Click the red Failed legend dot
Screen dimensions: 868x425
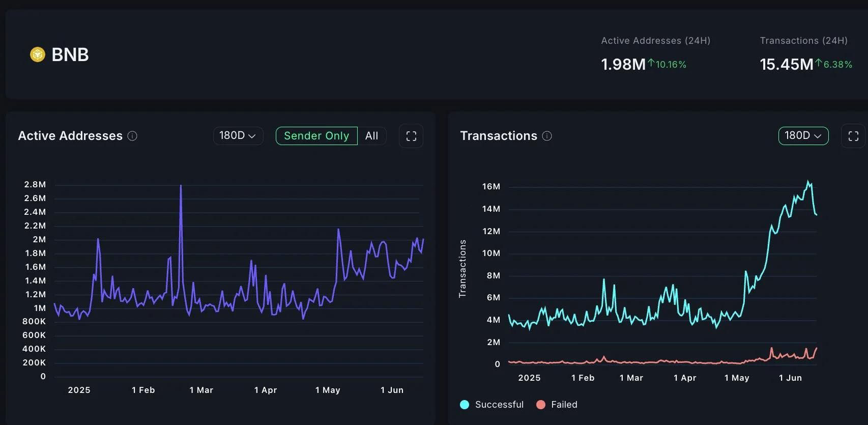tap(541, 405)
